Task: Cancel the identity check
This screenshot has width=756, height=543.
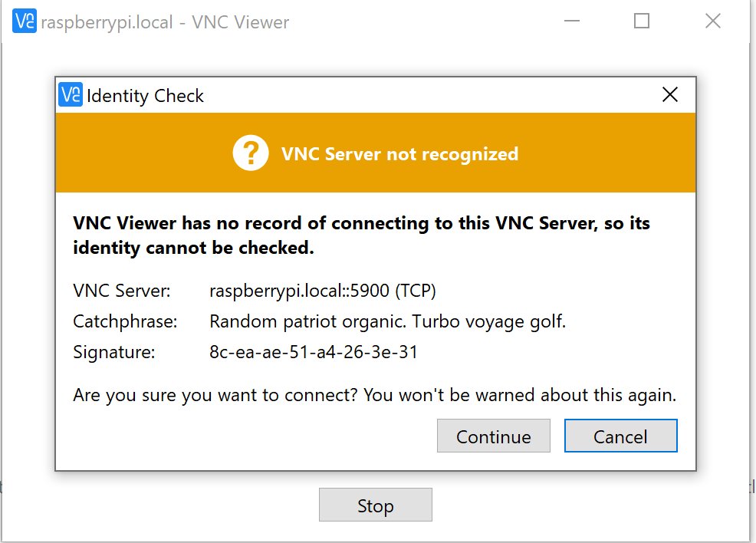Action: (620, 436)
